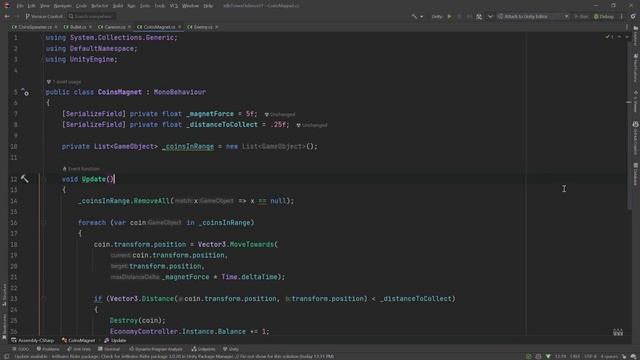Image resolution: width=640 pixels, height=360 pixels.
Task: Open the Endpoints tool window
Action: coord(203,349)
